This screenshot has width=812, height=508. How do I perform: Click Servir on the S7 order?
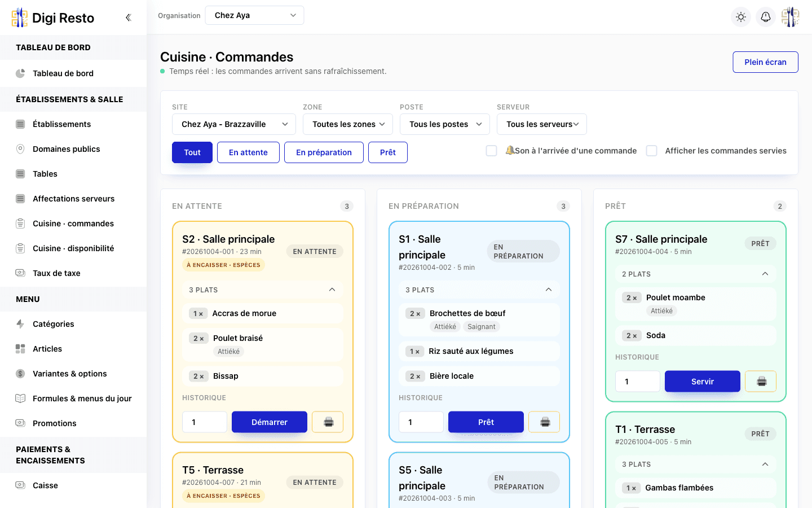703,381
